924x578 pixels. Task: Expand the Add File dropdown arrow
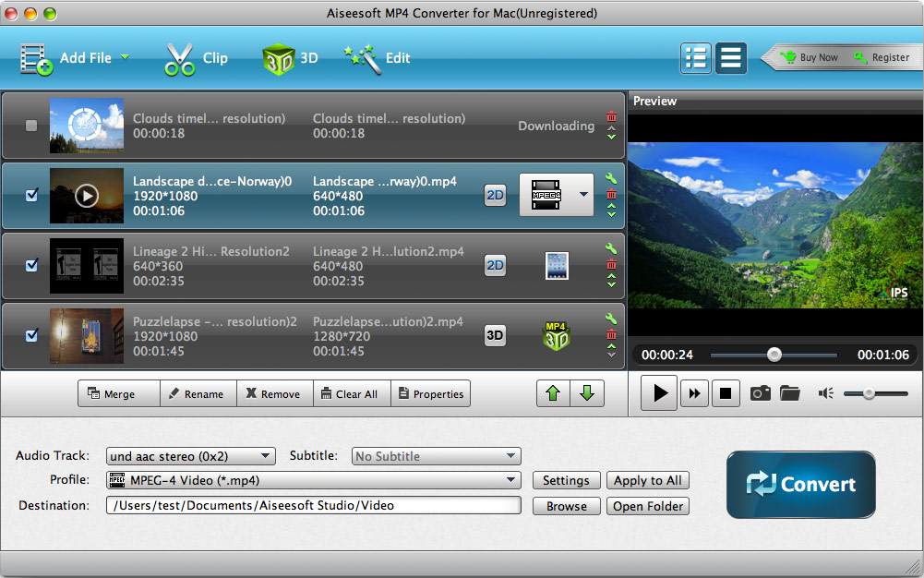125,57
